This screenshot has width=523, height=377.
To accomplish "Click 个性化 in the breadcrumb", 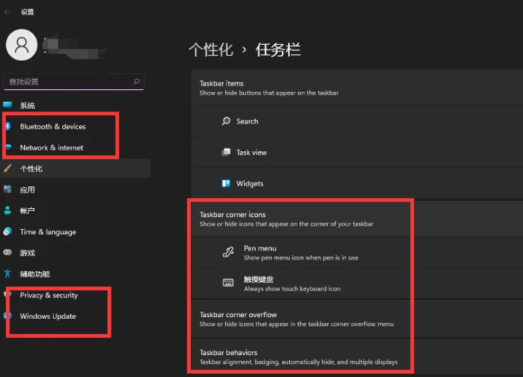I will coord(211,50).
